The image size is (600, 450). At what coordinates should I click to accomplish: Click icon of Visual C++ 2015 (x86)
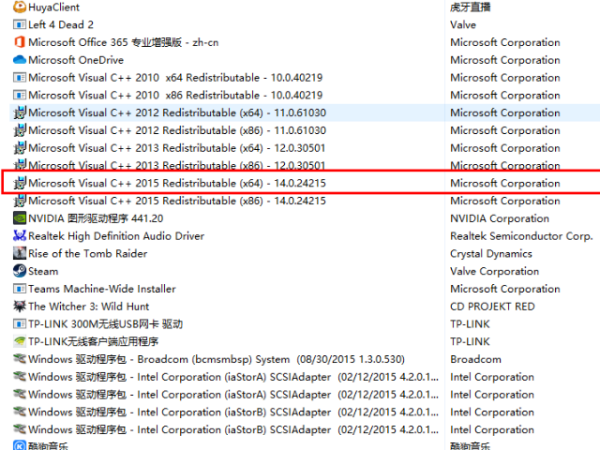tap(20, 201)
